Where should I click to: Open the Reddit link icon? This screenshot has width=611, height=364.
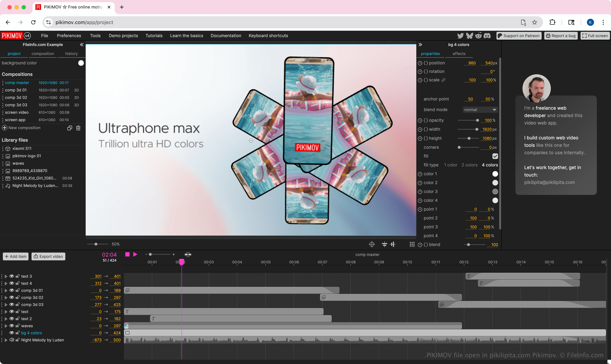coord(478,36)
